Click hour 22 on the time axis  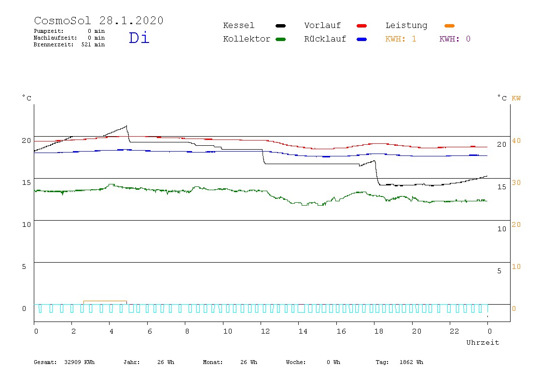(x=454, y=332)
